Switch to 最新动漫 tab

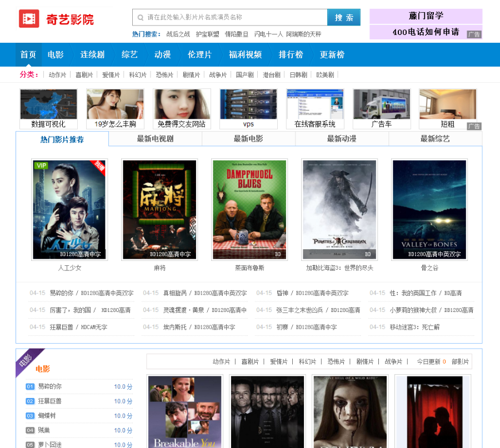[342, 139]
